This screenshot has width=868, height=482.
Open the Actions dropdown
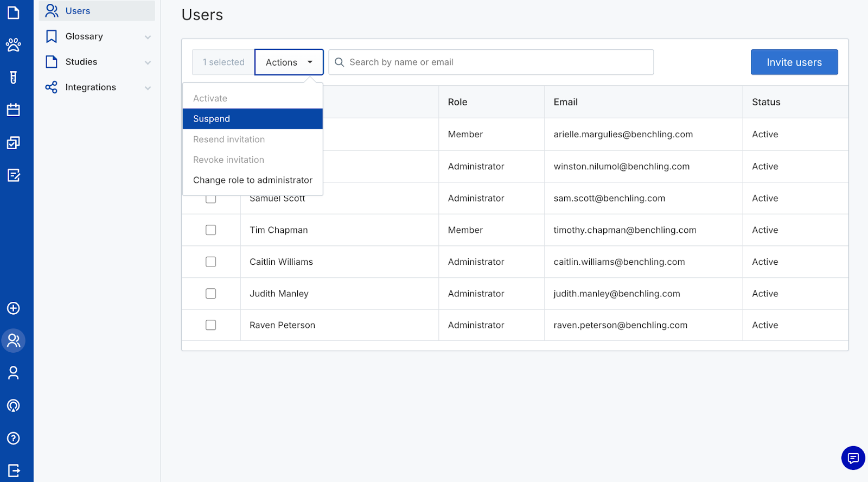(x=289, y=62)
